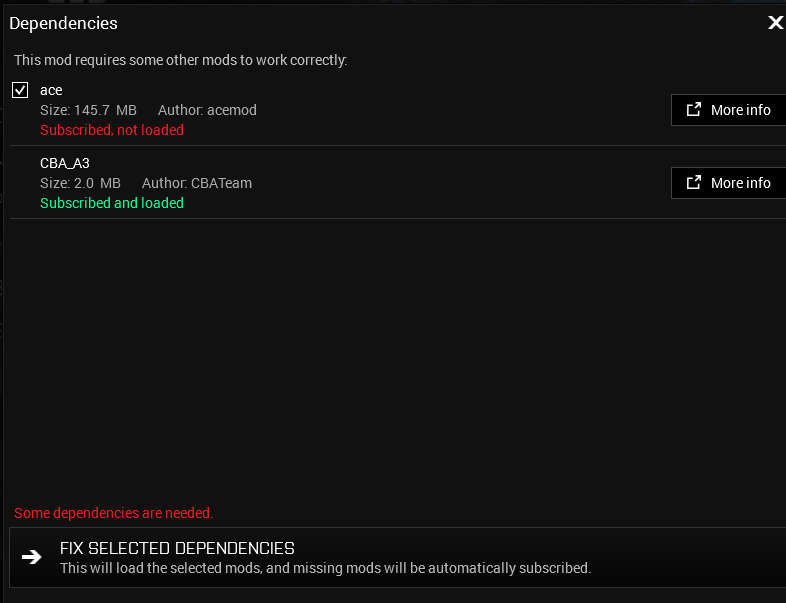
Task: Click 'Some dependencies are needed' warning
Action: [x=113, y=513]
